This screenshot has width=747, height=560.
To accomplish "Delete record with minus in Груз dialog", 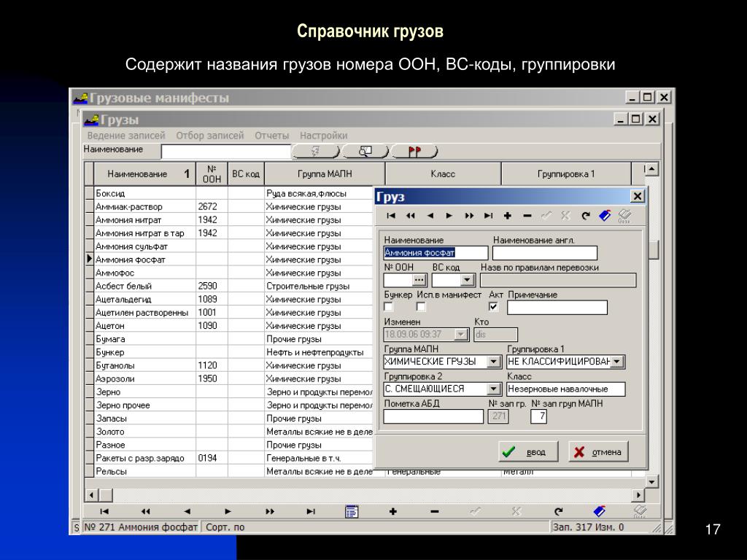I will pyautogui.click(x=527, y=216).
